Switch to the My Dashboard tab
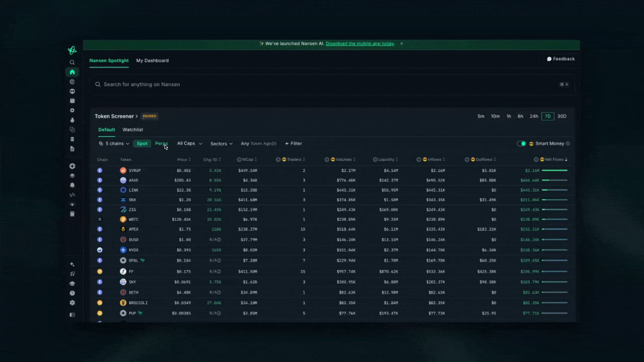Viewport: 644px width, 362px height. [x=152, y=61]
